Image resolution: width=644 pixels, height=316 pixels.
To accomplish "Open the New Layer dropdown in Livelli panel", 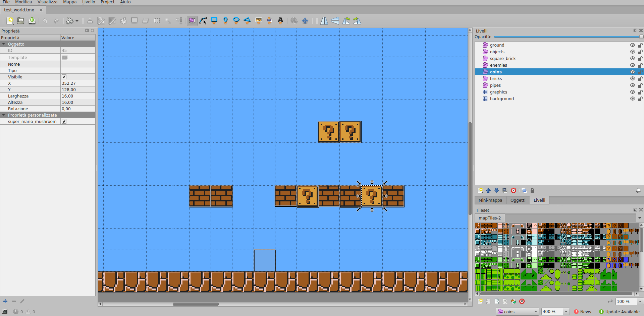I will click(x=480, y=190).
